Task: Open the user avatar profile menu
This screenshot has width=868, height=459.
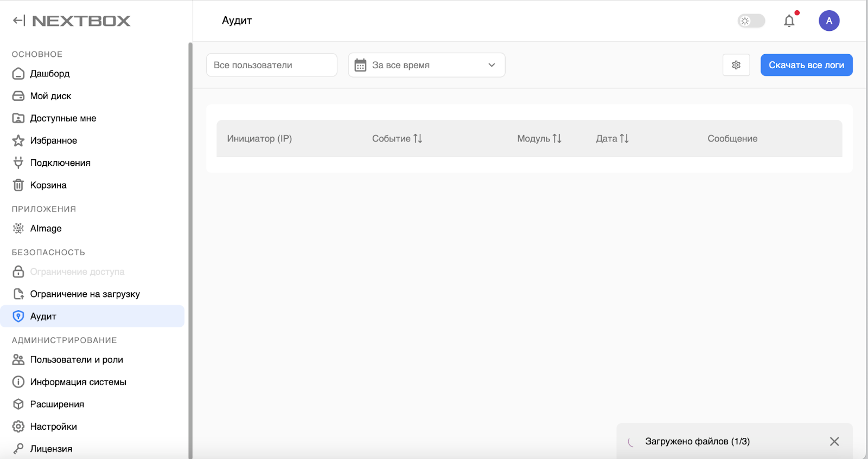Action: click(x=828, y=21)
